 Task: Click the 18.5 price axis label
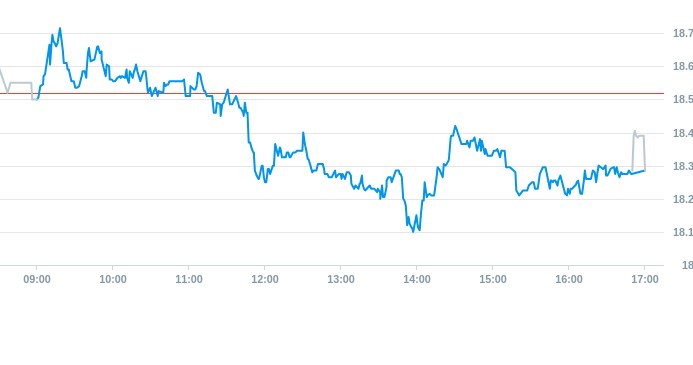(x=683, y=99)
